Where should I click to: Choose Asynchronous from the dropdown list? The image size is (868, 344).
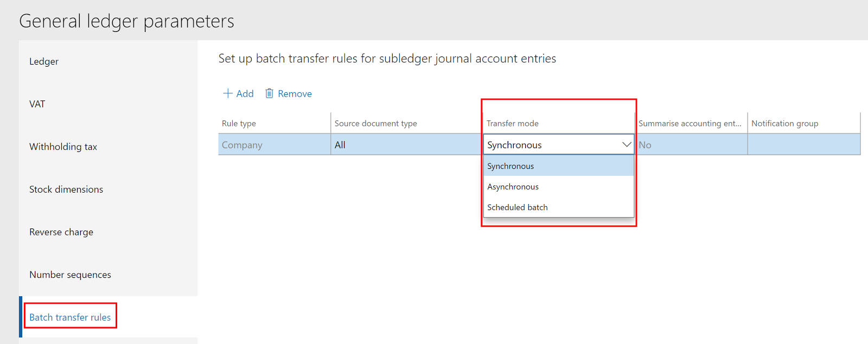click(x=513, y=187)
